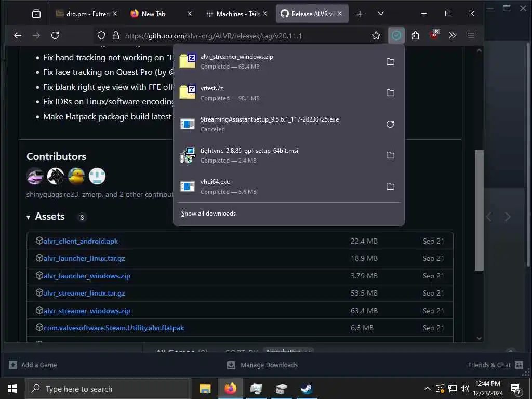Download alvr_client_android.apk asset

[x=81, y=241]
